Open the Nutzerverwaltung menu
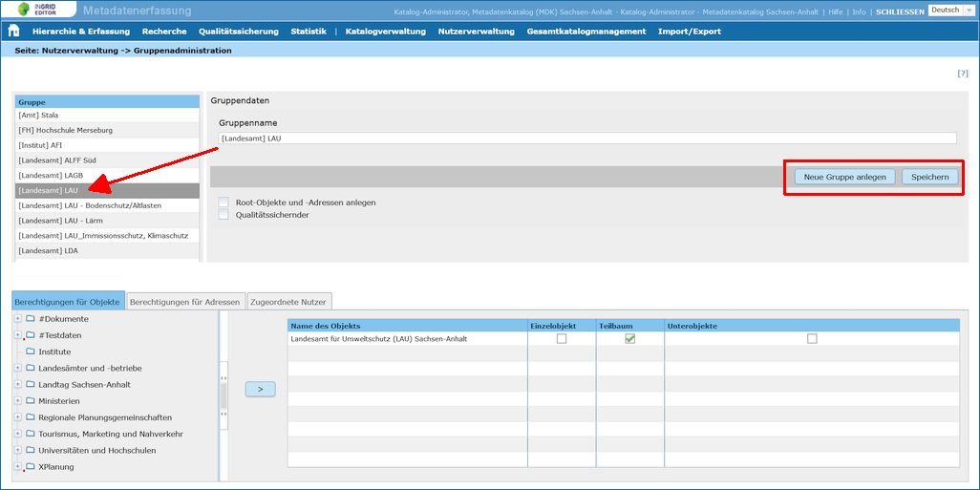The image size is (980, 490). 477,32
